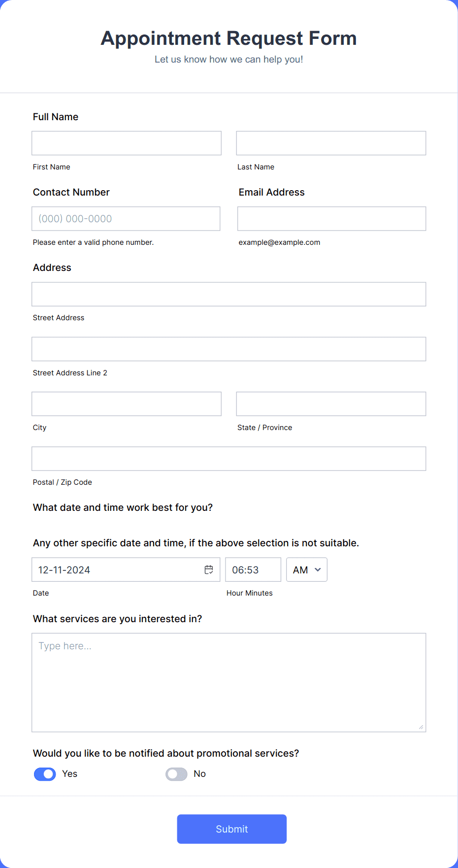Focus the City input field

point(127,403)
